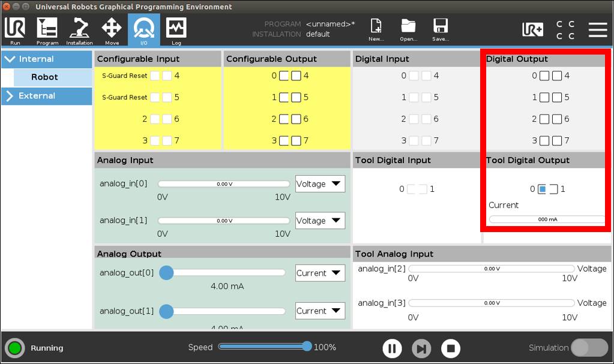Toggle Configurable Output 0 checkbox
Image resolution: width=614 pixels, height=364 pixels.
[284, 76]
